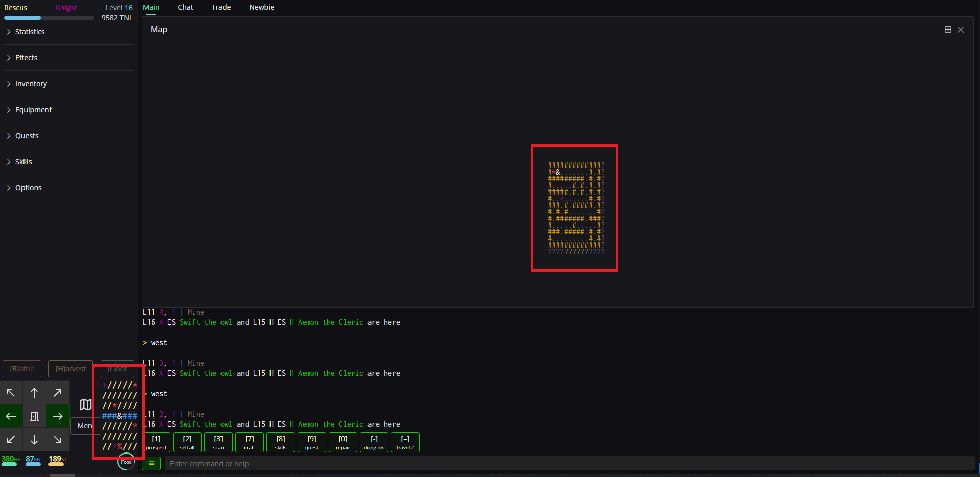Image resolution: width=980 pixels, height=477 pixels.
Task: Click the downward movement arrow
Action: pyautogui.click(x=34, y=439)
